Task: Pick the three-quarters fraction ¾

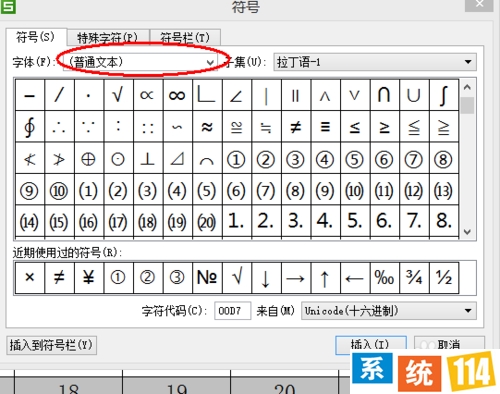Action: coord(414,277)
